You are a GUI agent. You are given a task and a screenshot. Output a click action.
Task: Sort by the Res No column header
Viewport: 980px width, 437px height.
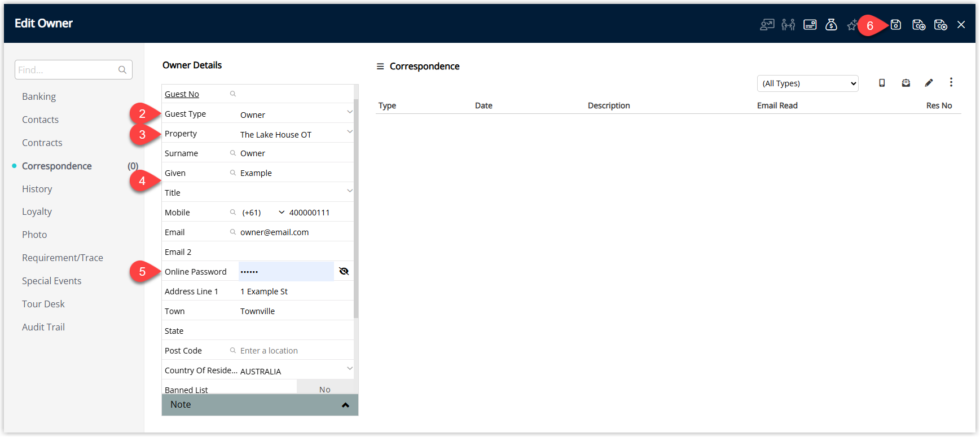click(939, 105)
